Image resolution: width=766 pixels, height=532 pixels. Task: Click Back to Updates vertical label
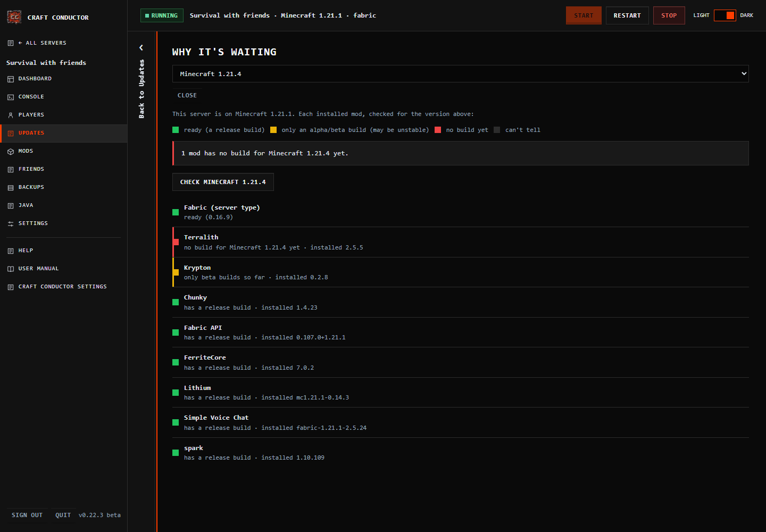click(x=141, y=89)
